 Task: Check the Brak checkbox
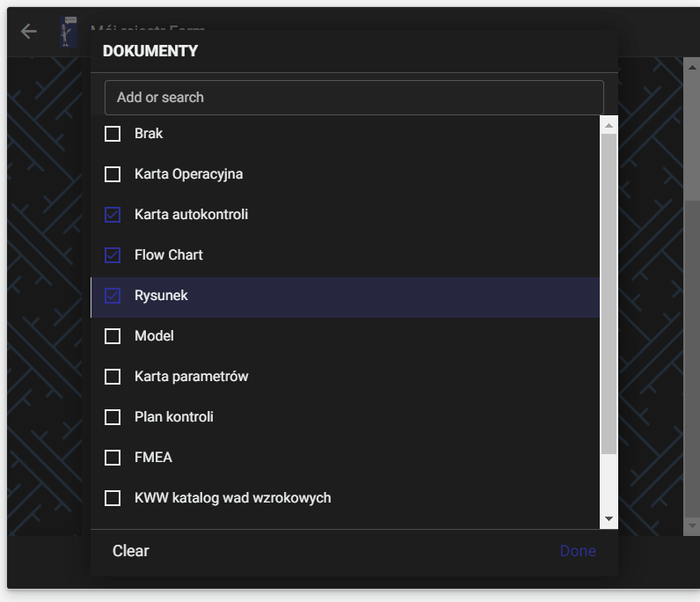113,134
